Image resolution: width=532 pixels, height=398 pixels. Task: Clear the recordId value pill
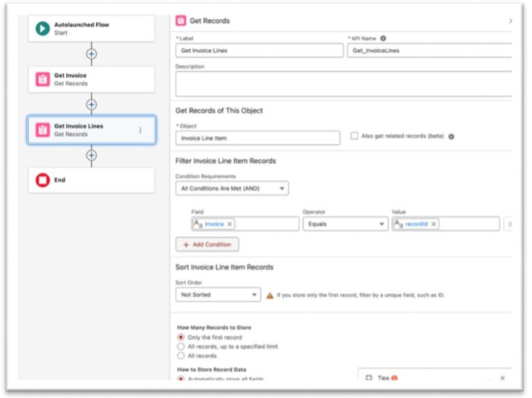coord(434,224)
